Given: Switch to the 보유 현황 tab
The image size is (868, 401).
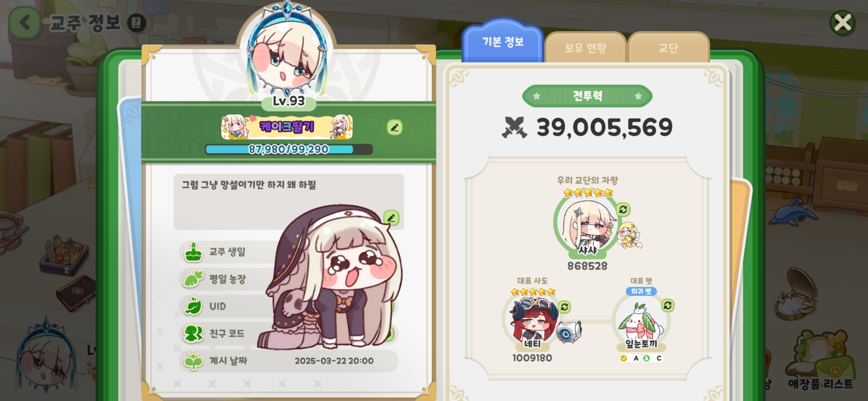Looking at the screenshot, I should click(585, 48).
